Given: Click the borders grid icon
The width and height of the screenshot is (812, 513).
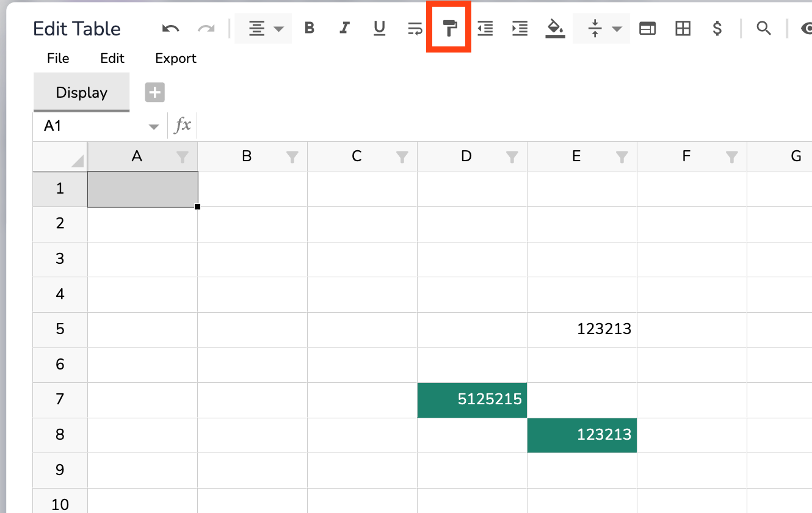Looking at the screenshot, I should point(683,29).
